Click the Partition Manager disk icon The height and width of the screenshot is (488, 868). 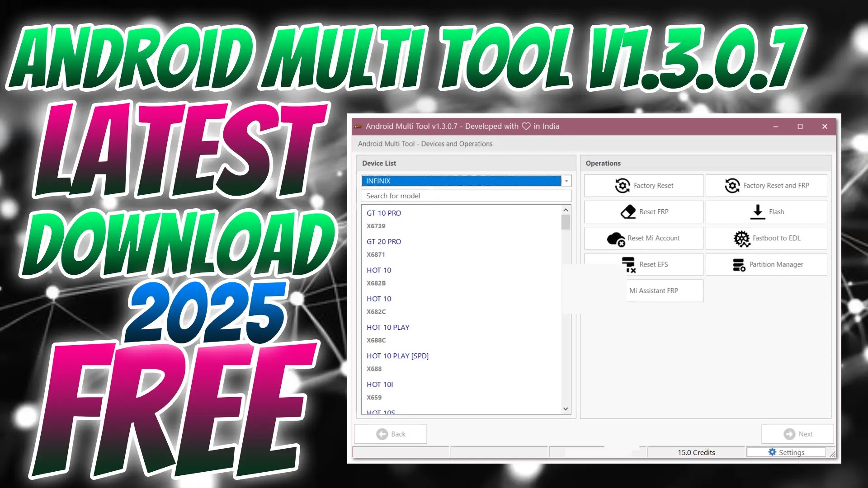[x=739, y=265]
